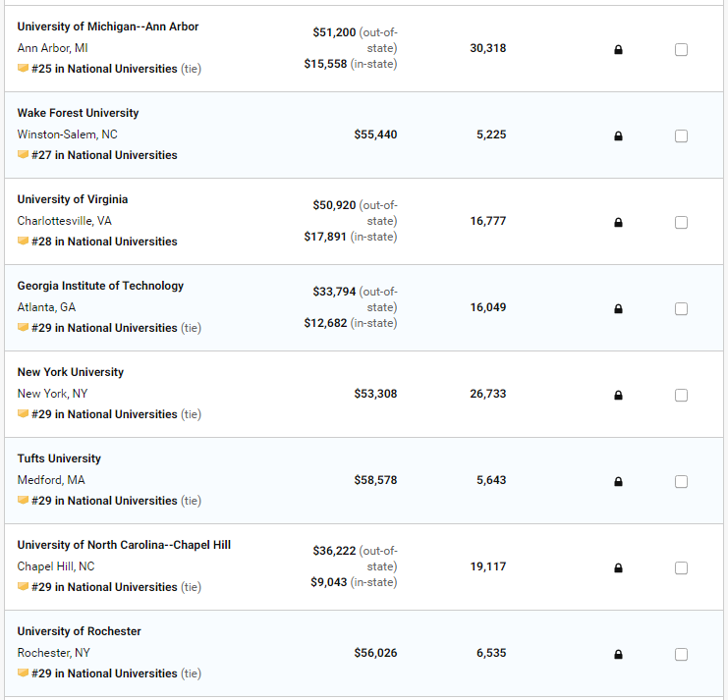Toggle the compare checkbox for Georgia Institute of Technology
The width and height of the screenshot is (728, 700).
(681, 309)
